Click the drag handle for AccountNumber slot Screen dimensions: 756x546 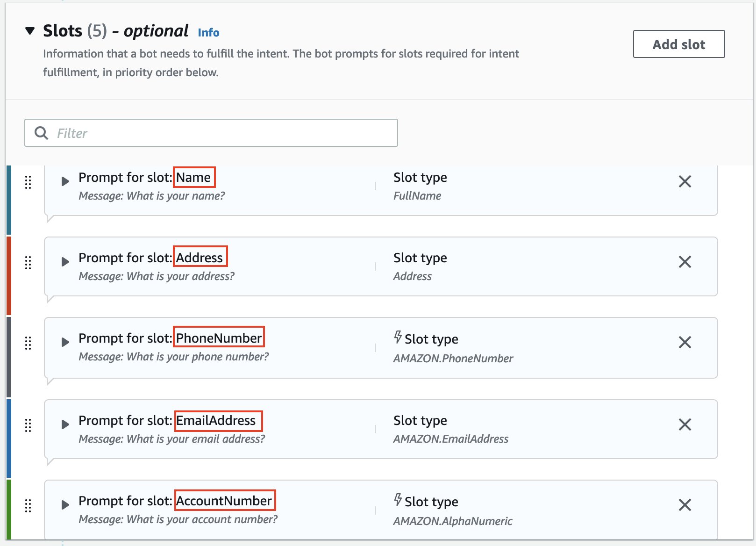pyautogui.click(x=28, y=505)
